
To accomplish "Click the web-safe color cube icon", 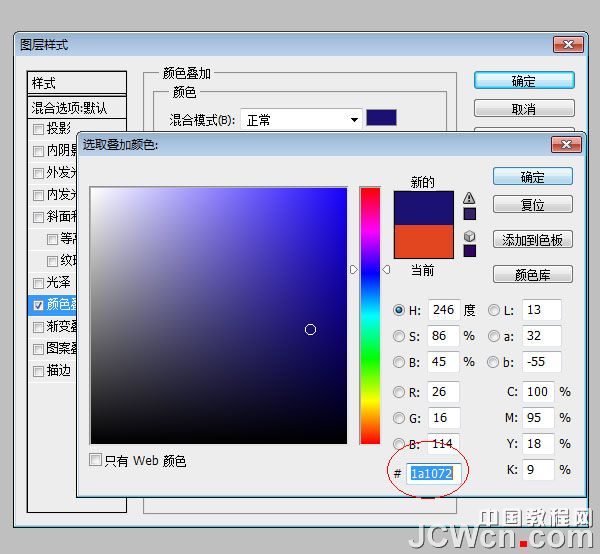I will tap(469, 234).
